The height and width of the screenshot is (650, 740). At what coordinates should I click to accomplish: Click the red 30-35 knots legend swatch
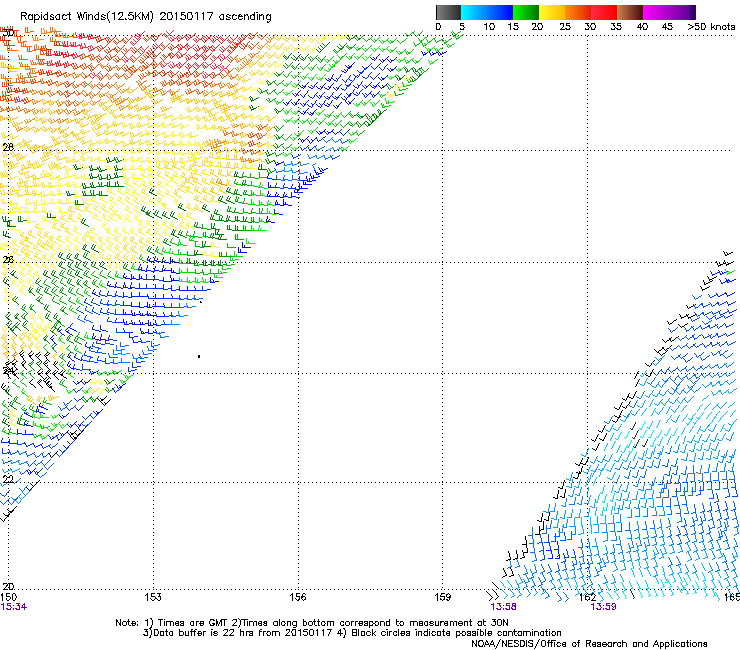pos(604,12)
